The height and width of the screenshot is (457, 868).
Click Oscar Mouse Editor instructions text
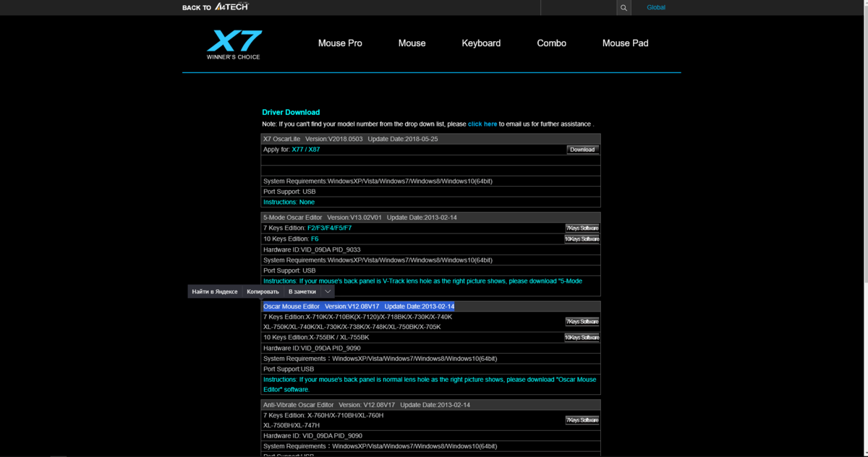430,384
